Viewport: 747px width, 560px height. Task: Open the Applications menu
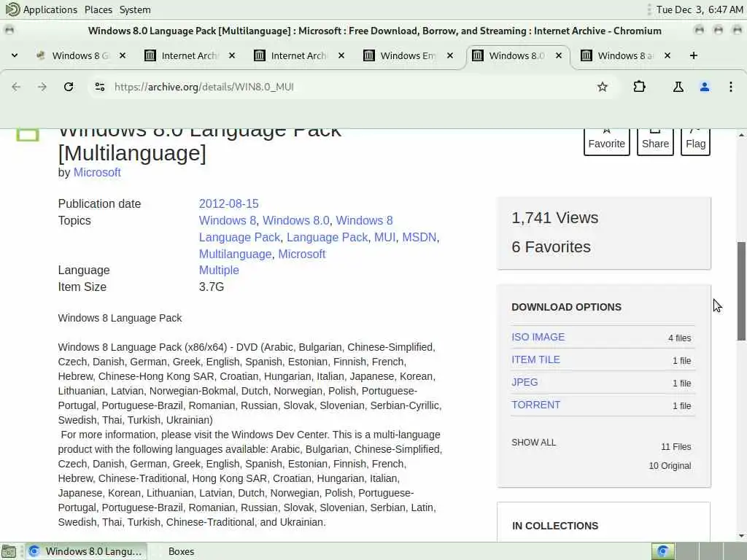pos(50,9)
